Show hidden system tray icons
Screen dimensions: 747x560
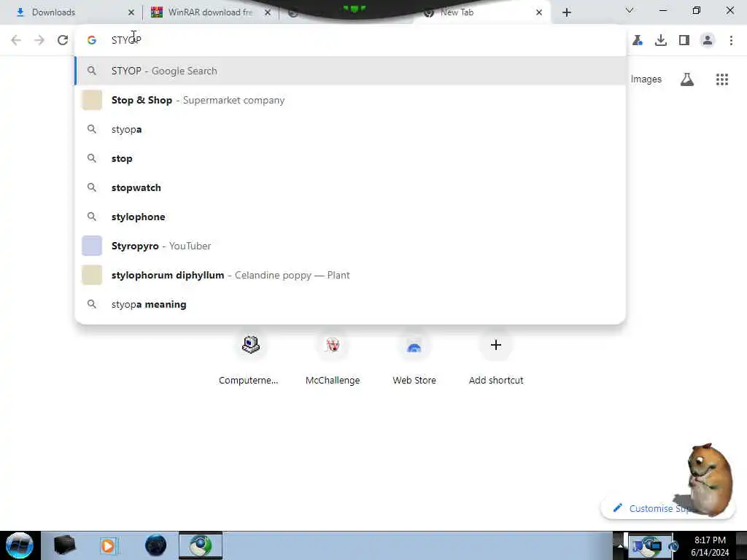(619, 545)
